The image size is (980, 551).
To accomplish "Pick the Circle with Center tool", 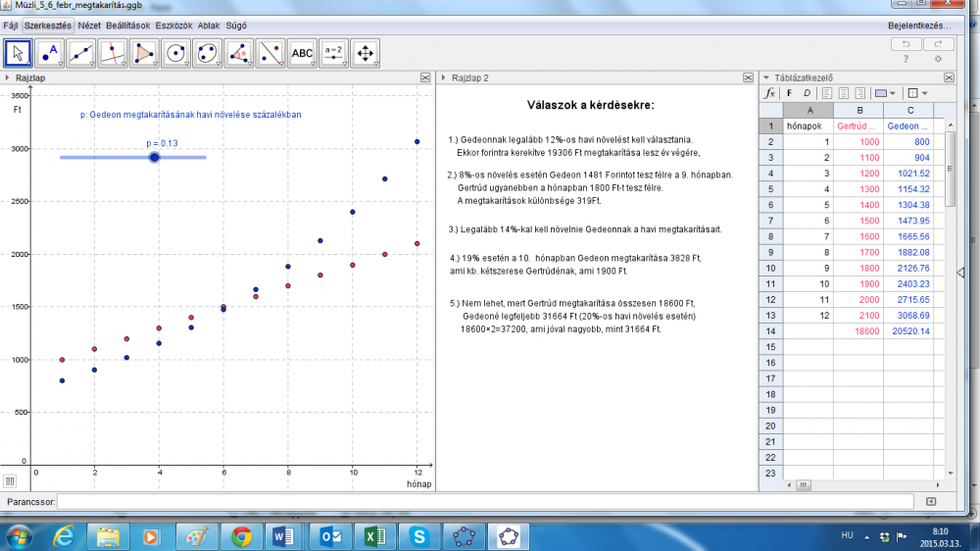I will (176, 53).
